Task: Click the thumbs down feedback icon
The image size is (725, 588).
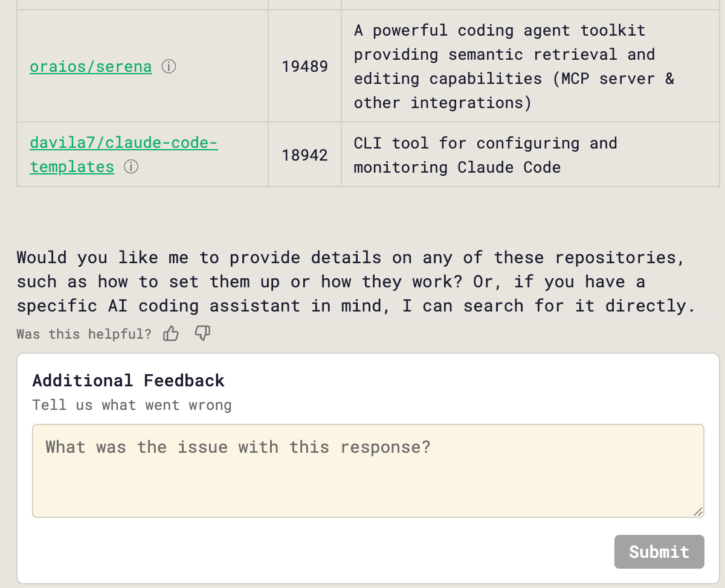Action: pos(202,333)
